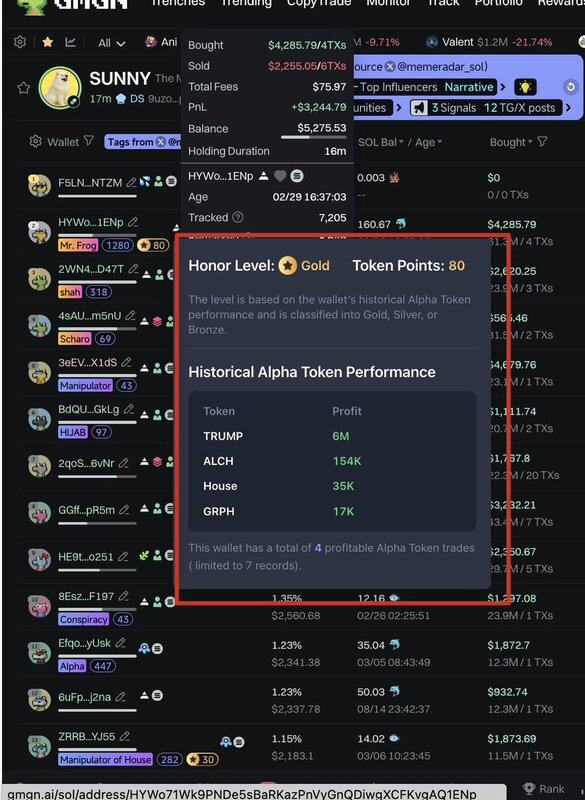Edit the wallet name with the F5LN...NTZM pencil

coord(132,182)
